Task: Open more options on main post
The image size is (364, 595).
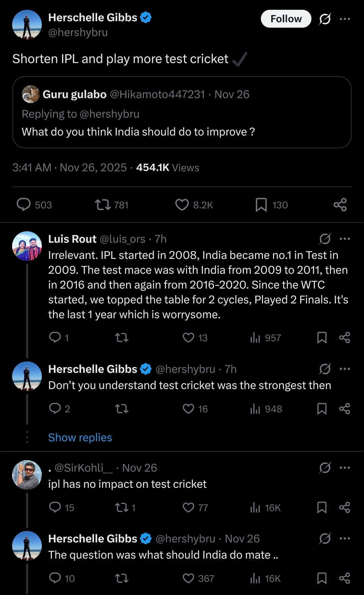Action: [345, 19]
